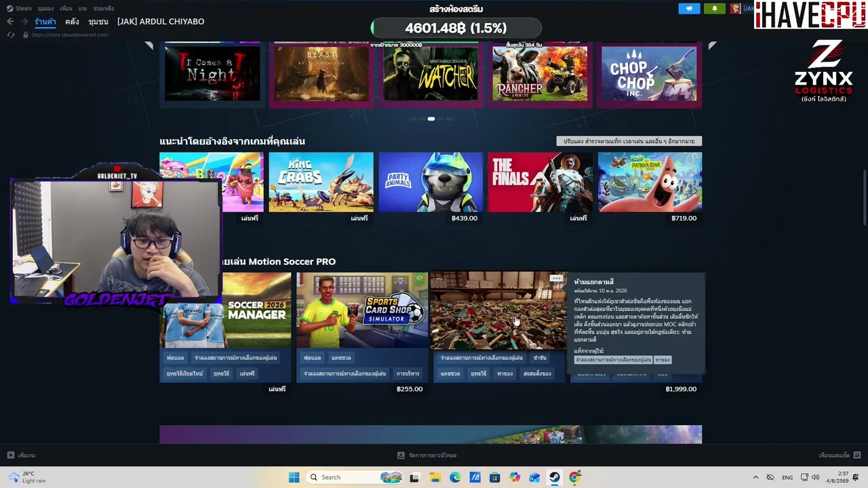This screenshot has height=488, width=868.
Task: Open the Party Animals game thumbnail
Action: [x=431, y=182]
